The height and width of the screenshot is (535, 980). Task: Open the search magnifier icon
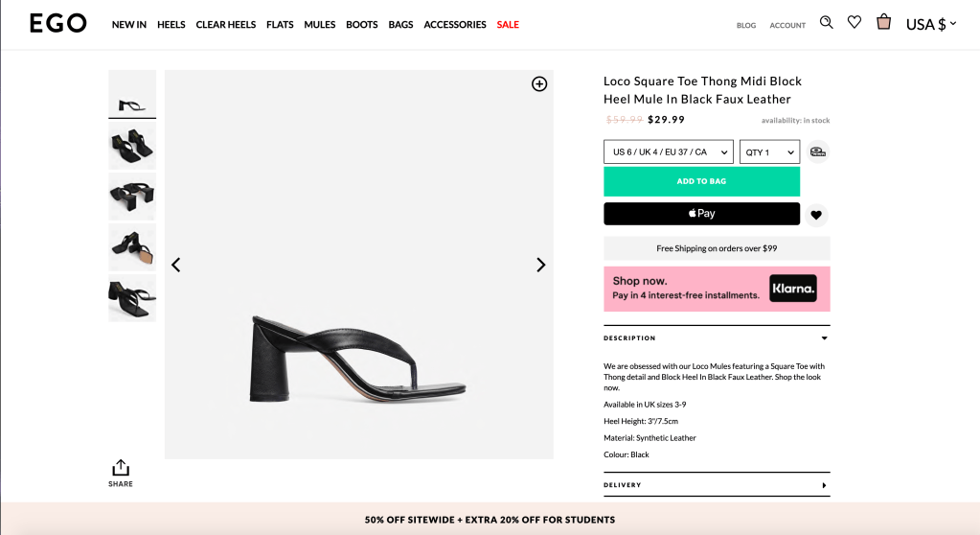click(x=827, y=22)
